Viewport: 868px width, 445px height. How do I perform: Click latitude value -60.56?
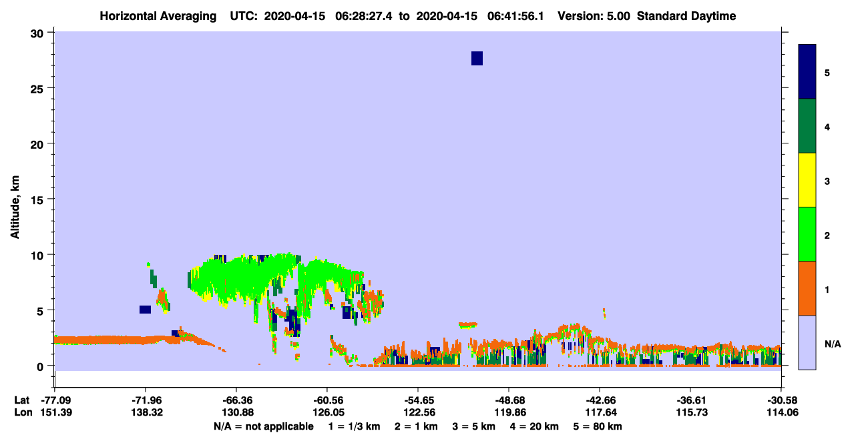coord(327,400)
